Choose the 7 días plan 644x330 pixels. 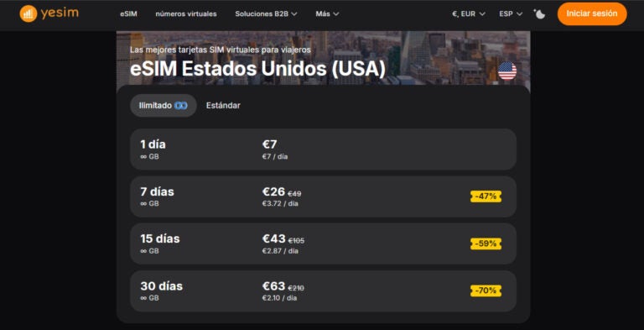point(323,196)
